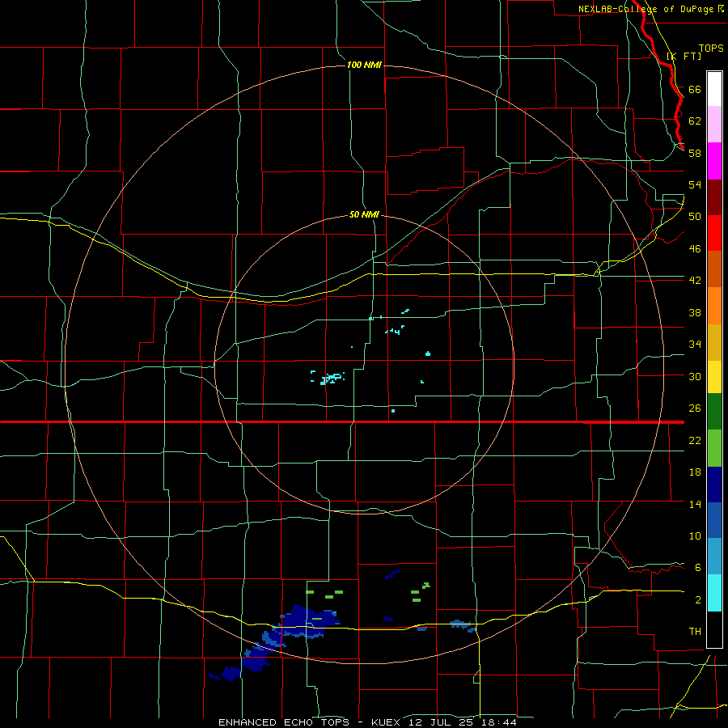
Task: Click the 58 value on the scale
Action: click(695, 153)
